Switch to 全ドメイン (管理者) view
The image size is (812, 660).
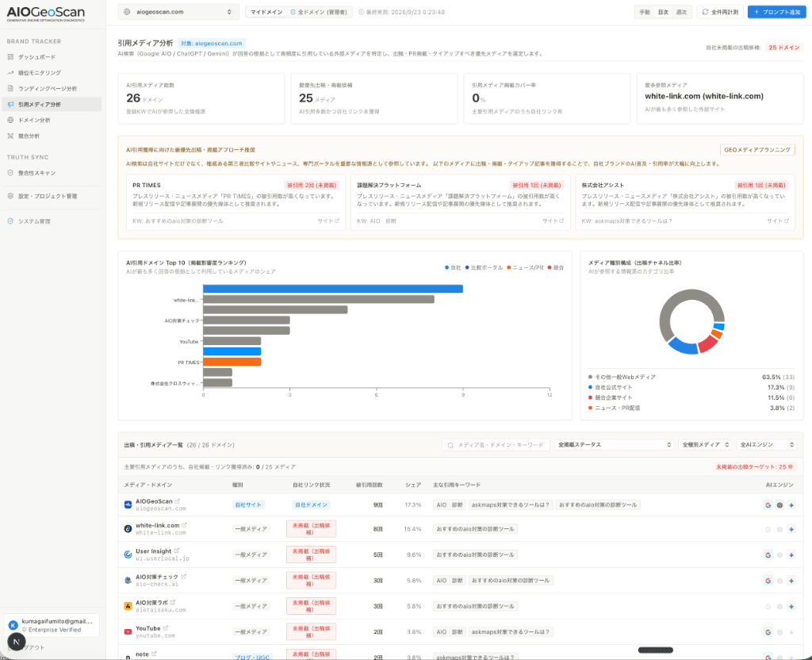(319, 12)
